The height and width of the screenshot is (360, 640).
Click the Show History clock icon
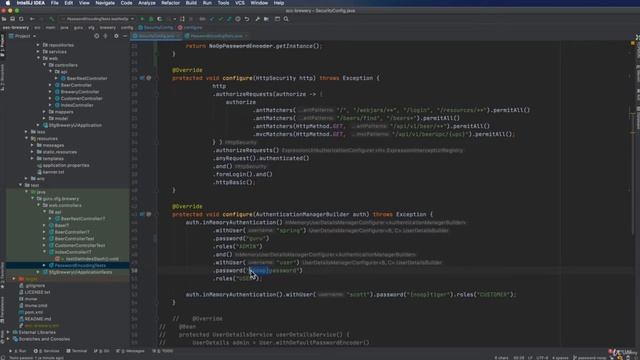click(238, 19)
